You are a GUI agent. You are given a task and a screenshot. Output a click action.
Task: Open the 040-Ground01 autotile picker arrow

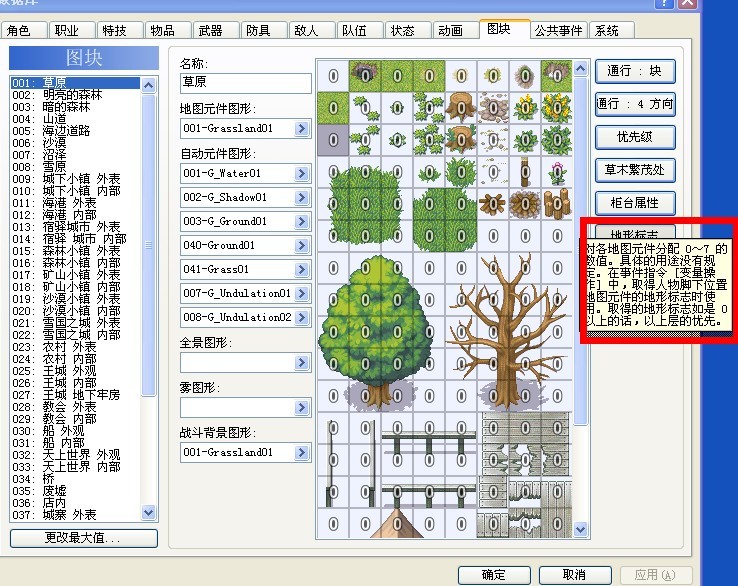pyautogui.click(x=302, y=246)
